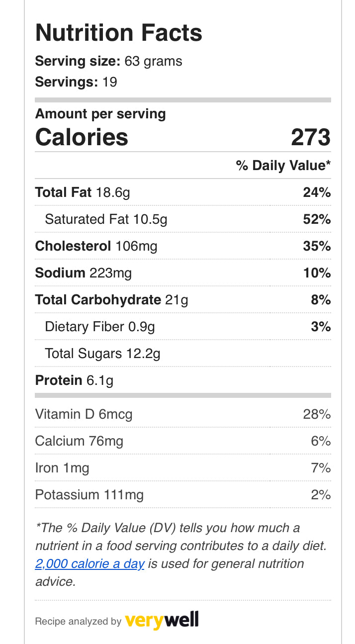Click the % Daily Value header
The image size is (355, 644).
pos(283,166)
